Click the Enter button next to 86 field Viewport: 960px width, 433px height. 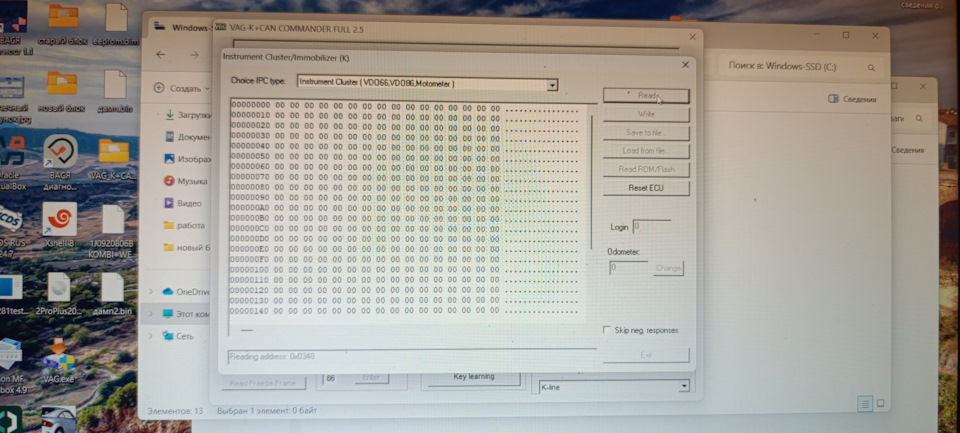pos(371,378)
